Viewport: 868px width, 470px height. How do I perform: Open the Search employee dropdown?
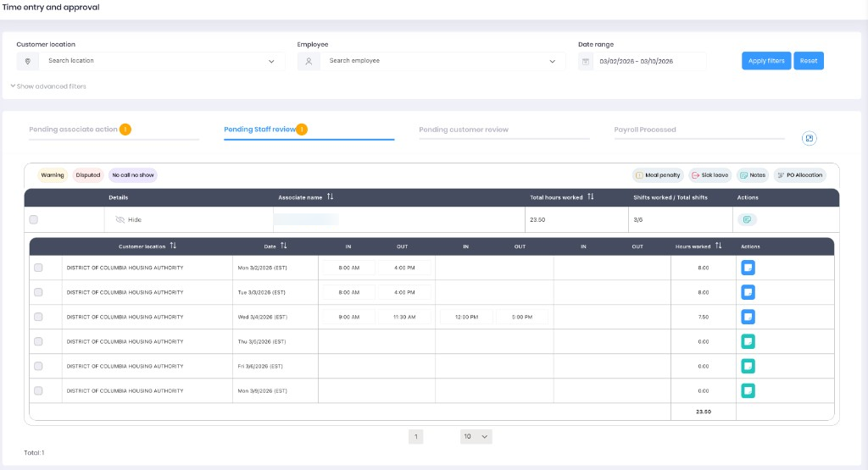coord(431,61)
